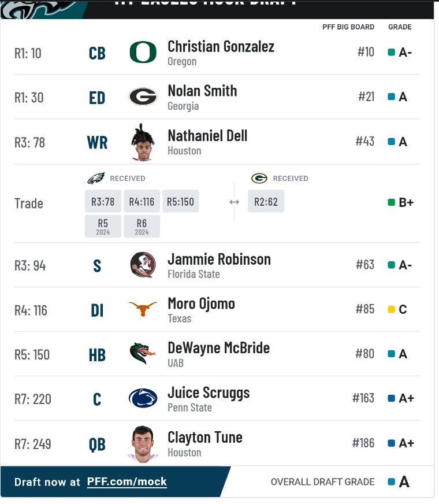Click the Georgia Bulldogs logo

[x=143, y=97]
